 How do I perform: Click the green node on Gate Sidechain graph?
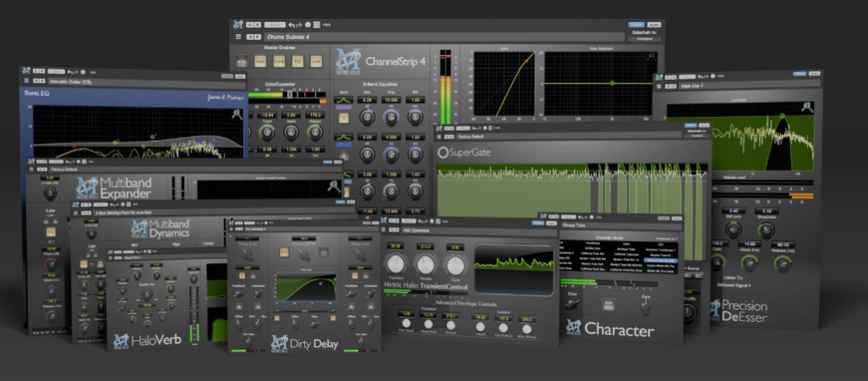pyautogui.click(x=612, y=83)
